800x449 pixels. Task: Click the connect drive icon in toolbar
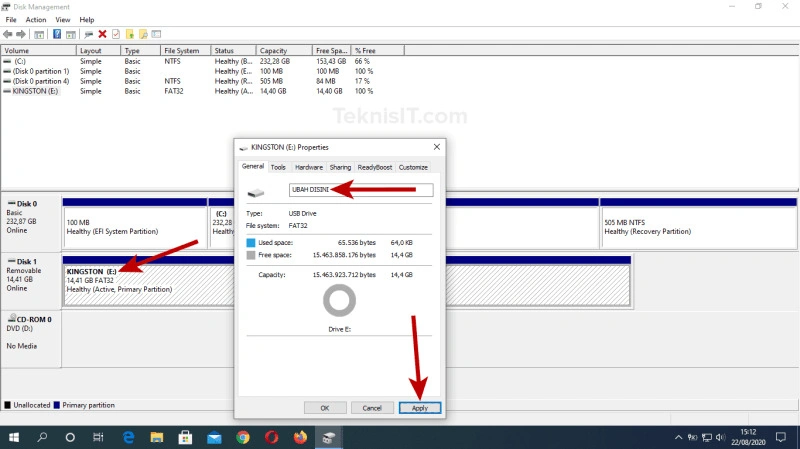[x=88, y=34]
